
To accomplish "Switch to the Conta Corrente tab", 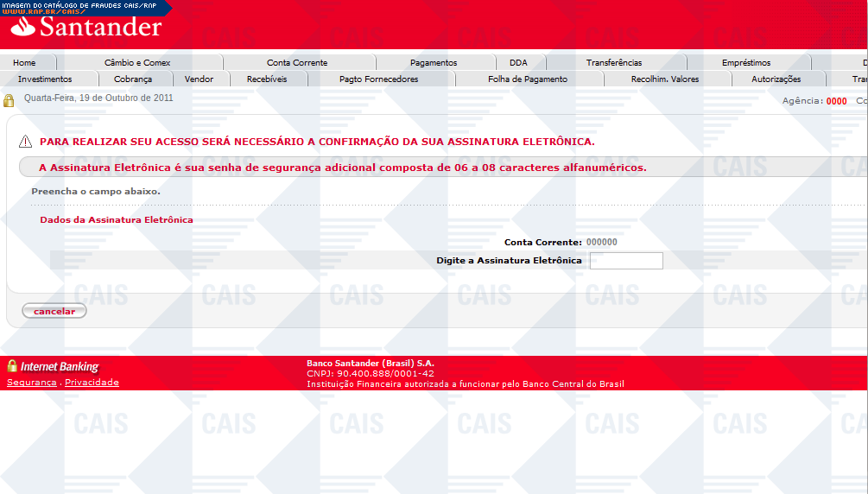I will (x=297, y=62).
